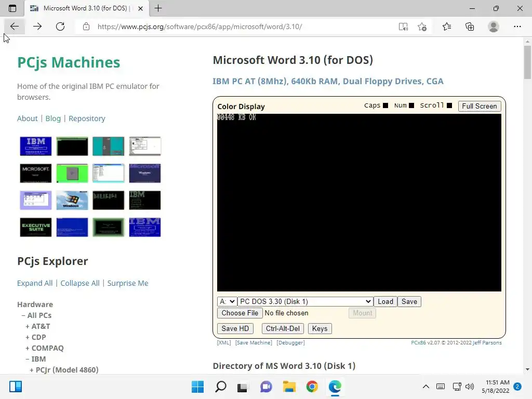Screen dimensions: 532x399
Task: Toggle the Num lock indicator
Action: click(x=411, y=105)
